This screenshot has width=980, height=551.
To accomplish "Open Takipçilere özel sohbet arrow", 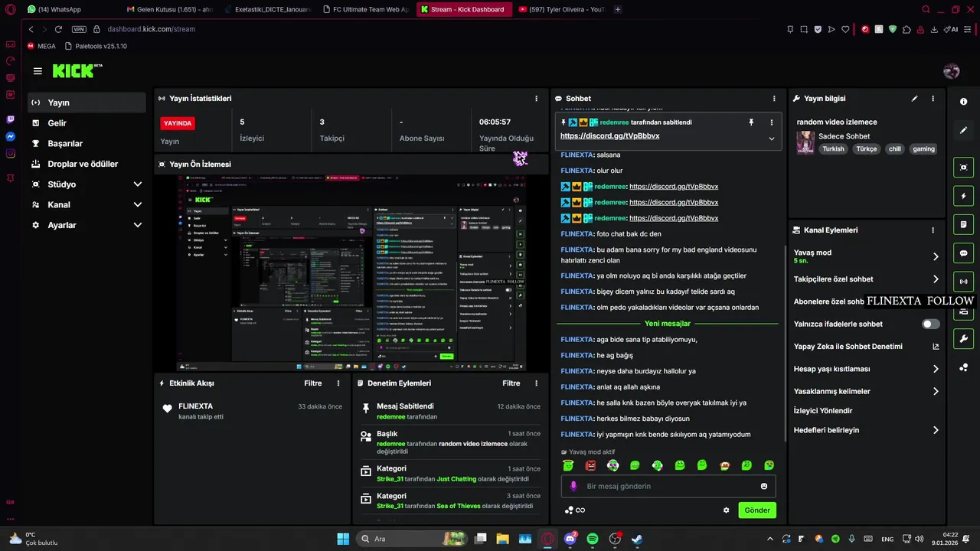I will tap(935, 279).
